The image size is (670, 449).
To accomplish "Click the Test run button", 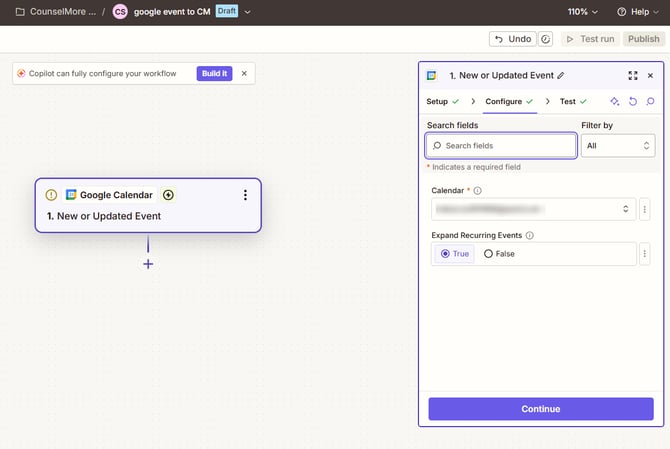I will (590, 39).
